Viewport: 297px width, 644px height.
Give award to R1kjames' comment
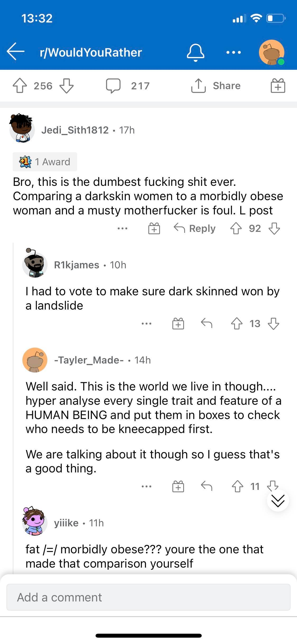[178, 323]
